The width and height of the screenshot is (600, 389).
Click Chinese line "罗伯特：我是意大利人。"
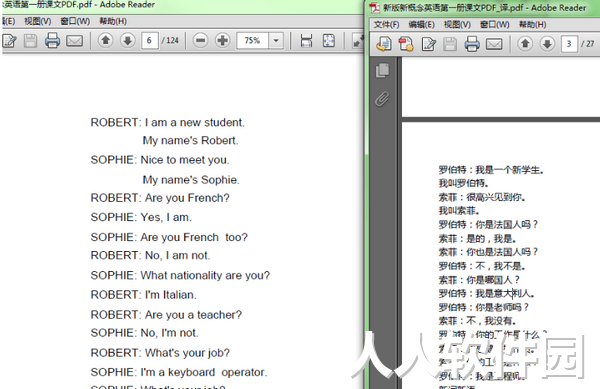pos(487,294)
